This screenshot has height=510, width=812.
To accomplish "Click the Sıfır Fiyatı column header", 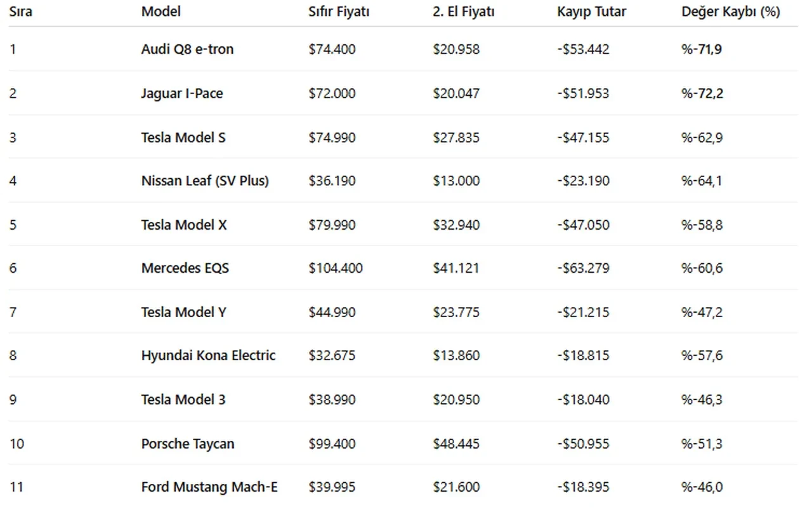I will click(x=339, y=11).
